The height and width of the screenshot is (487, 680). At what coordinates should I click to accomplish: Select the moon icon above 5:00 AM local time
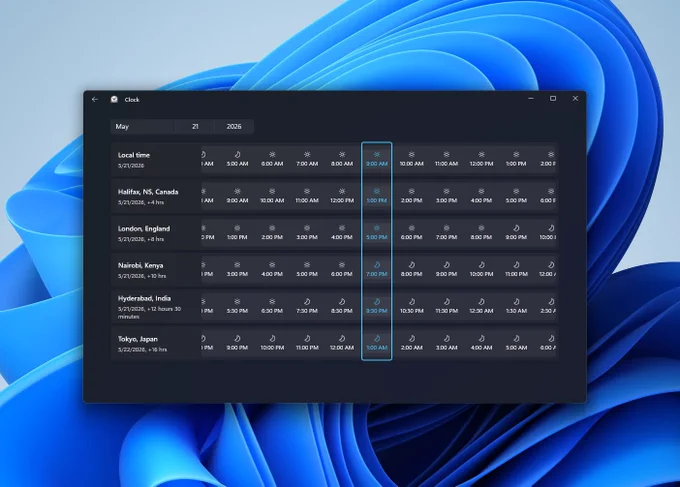[x=237, y=154]
